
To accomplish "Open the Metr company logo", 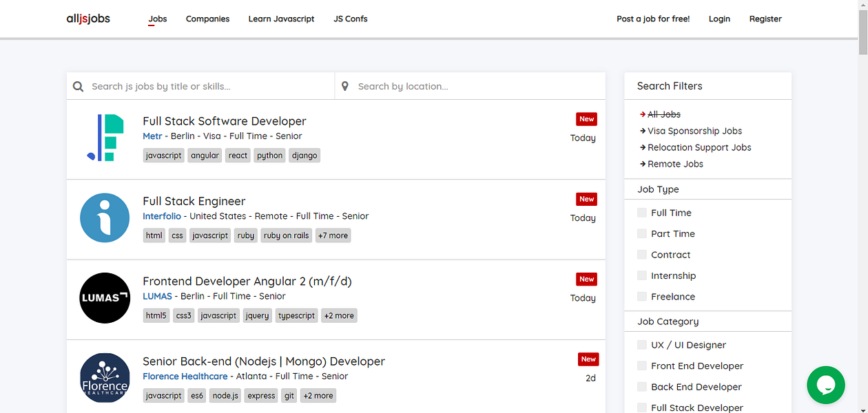I will (105, 138).
